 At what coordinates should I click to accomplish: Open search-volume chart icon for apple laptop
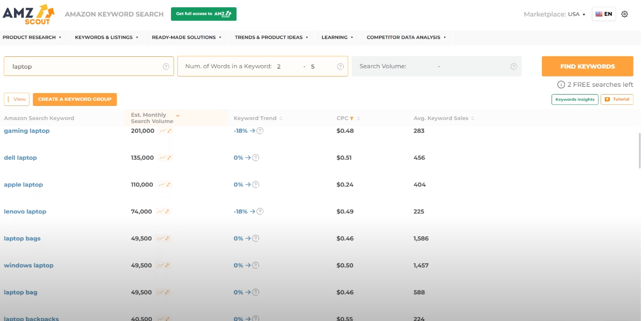coord(165,185)
